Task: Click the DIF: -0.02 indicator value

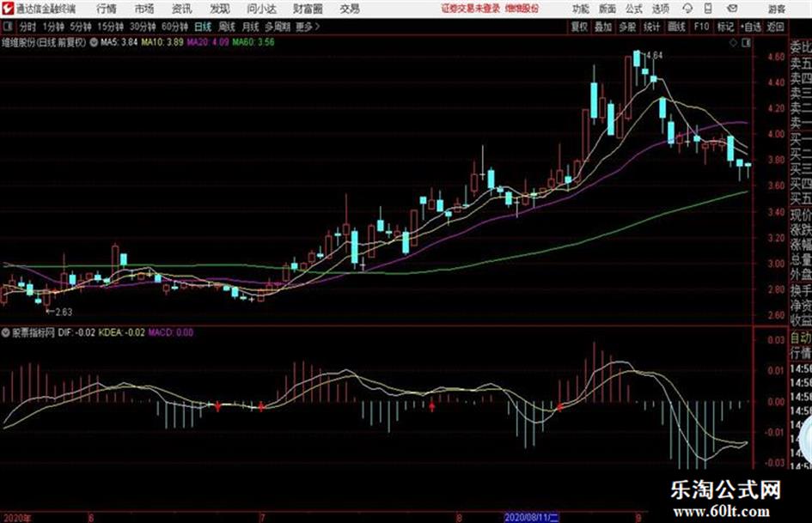Action: point(76,332)
